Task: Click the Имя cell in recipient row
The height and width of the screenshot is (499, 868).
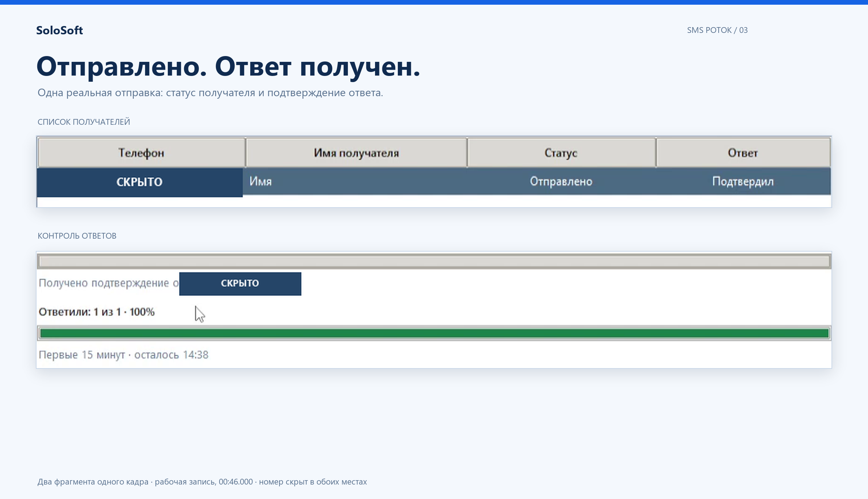Action: (354, 181)
